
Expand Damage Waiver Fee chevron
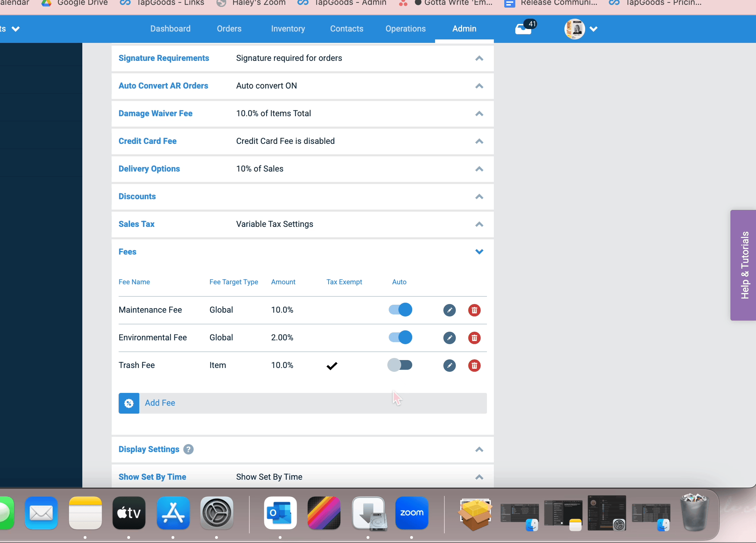point(479,113)
